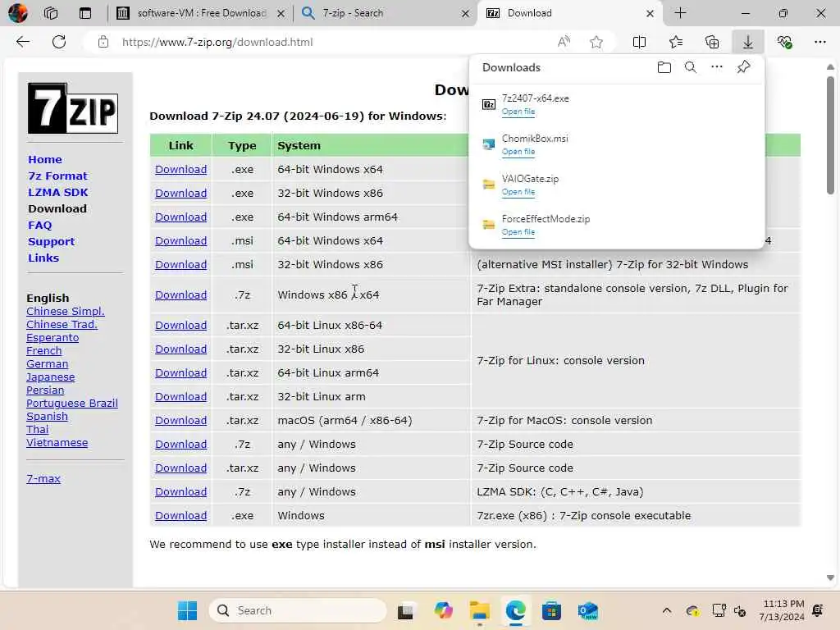
Task: Reload the page with the refresh icon
Action: [59, 42]
